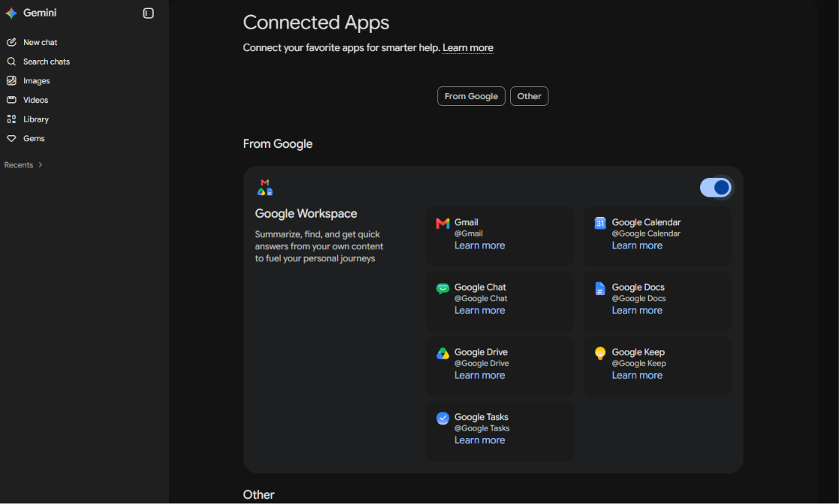839x504 pixels.
Task: Click the Connected Apps heading
Action: tap(315, 23)
